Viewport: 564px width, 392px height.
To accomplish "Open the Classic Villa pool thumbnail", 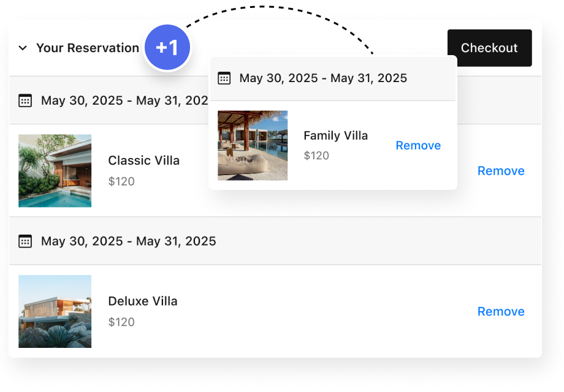I will [55, 171].
